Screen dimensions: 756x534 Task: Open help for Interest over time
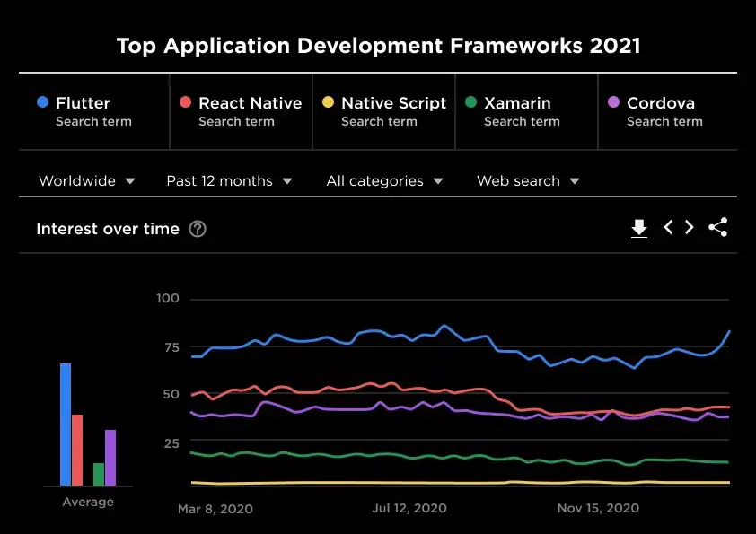198,229
